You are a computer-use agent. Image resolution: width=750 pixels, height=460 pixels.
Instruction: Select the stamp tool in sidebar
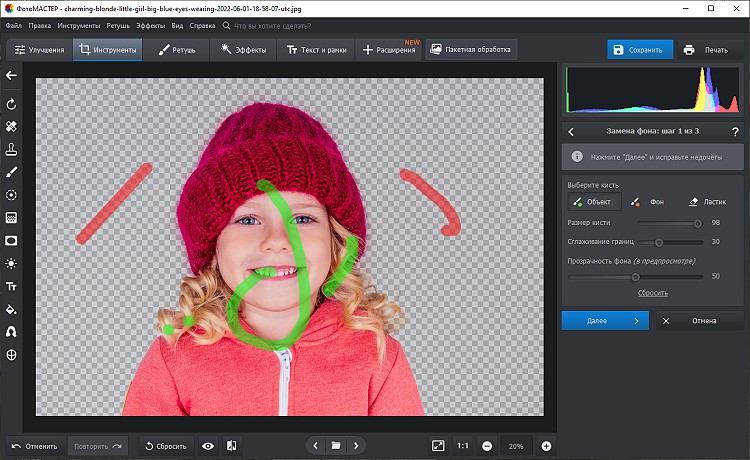point(11,149)
